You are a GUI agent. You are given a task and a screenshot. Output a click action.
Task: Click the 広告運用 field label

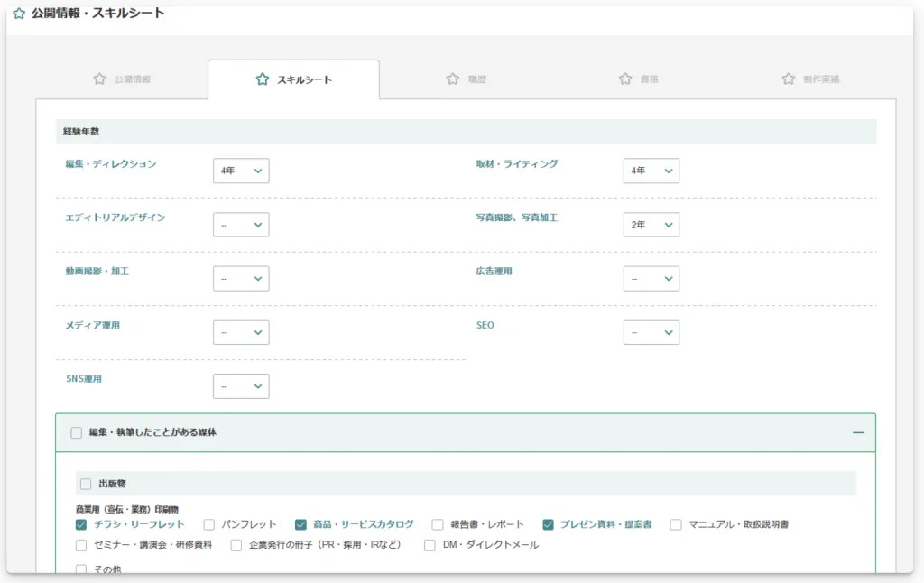(x=494, y=271)
